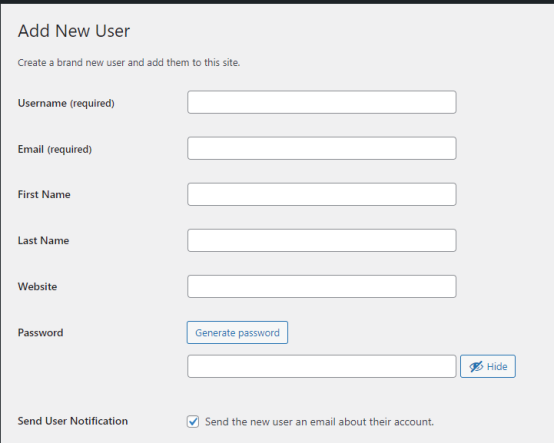Viewport: 554px width, 444px height.
Task: Click the 'Username (required)' label
Action: click(x=66, y=103)
